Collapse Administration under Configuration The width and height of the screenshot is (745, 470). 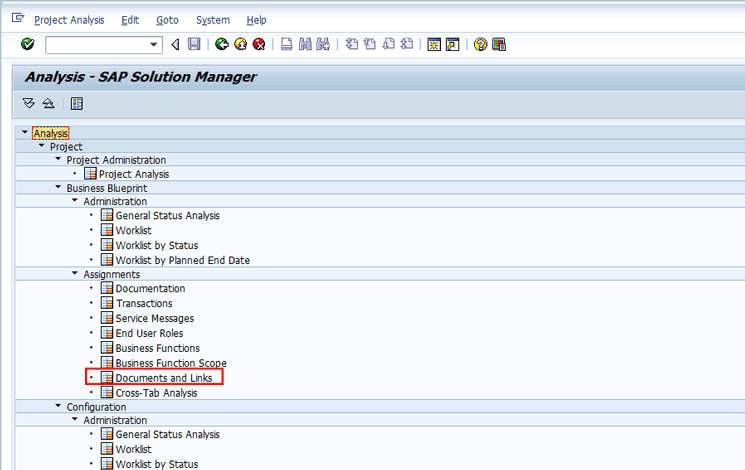point(75,419)
